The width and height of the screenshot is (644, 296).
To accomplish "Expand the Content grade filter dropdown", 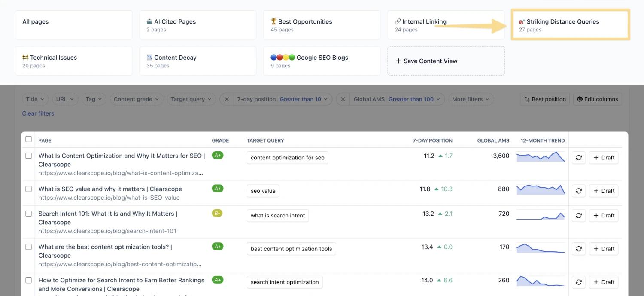I will click(x=136, y=99).
